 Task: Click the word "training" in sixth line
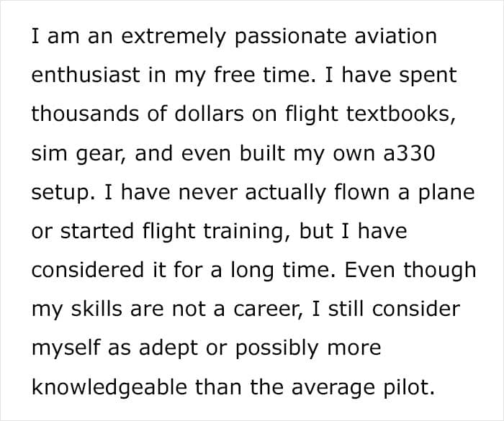point(243,232)
